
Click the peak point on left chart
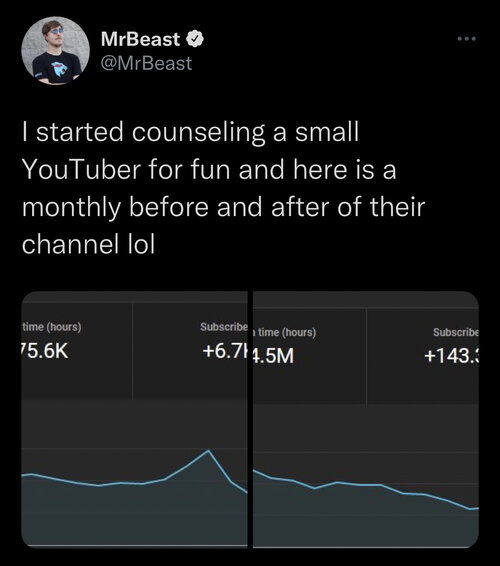208,450
